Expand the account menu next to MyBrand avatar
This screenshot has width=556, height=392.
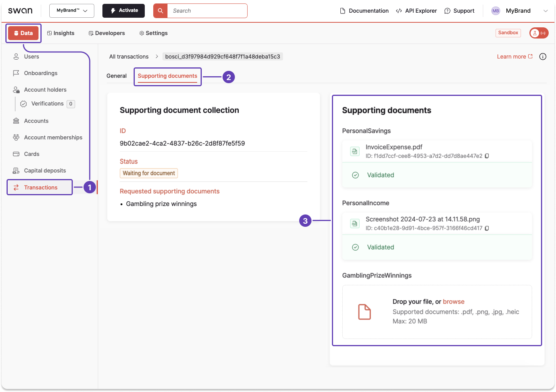(x=546, y=11)
